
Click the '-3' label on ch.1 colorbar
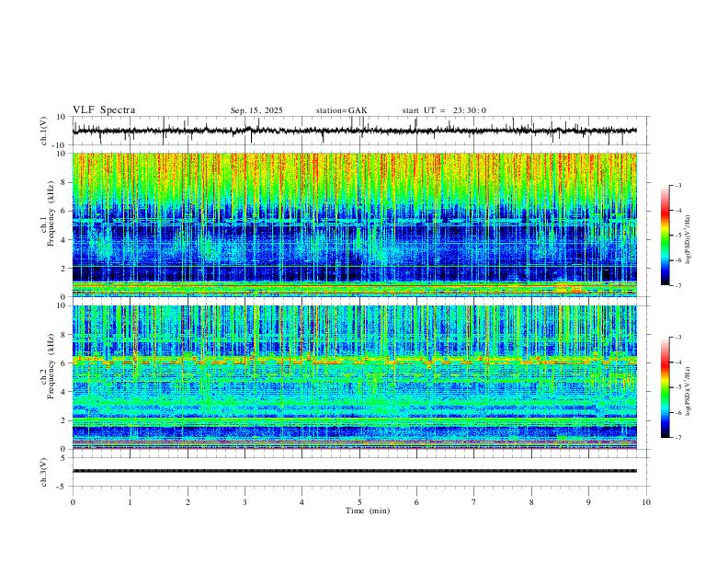point(677,185)
